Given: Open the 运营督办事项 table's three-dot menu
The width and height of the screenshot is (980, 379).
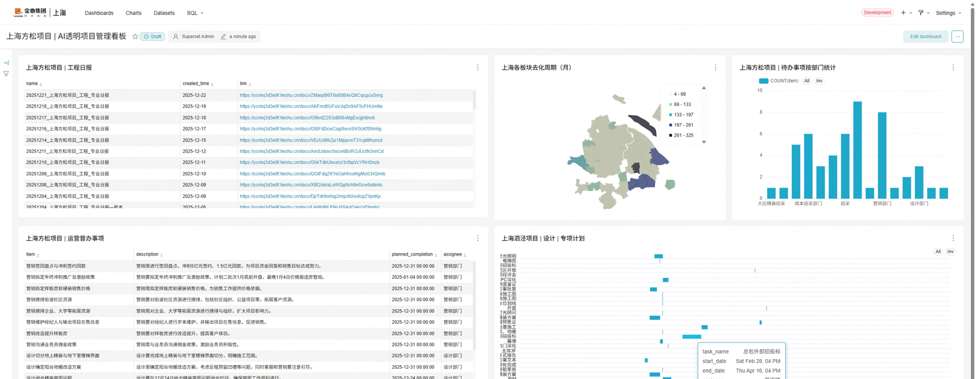Looking at the screenshot, I should (477, 238).
